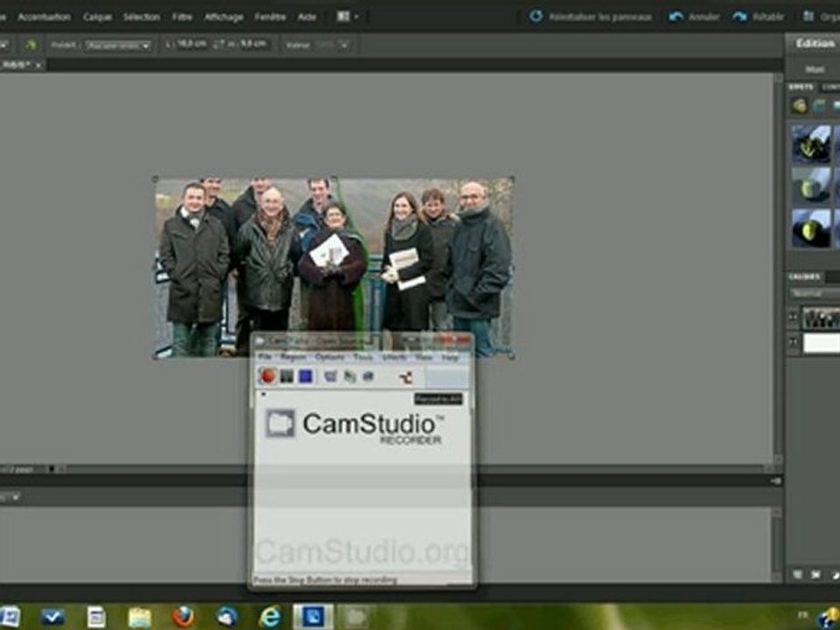Switch to the Effets panel tab

click(801, 87)
